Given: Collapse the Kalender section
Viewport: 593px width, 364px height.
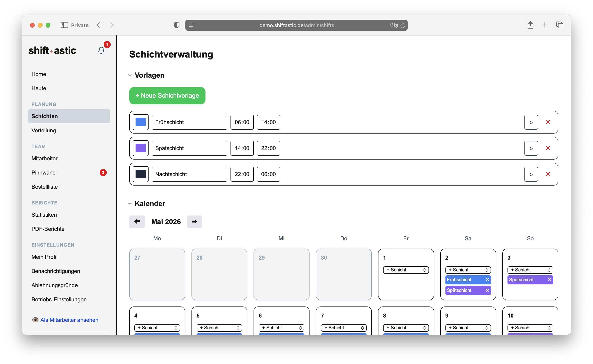Looking at the screenshot, I should tap(130, 204).
